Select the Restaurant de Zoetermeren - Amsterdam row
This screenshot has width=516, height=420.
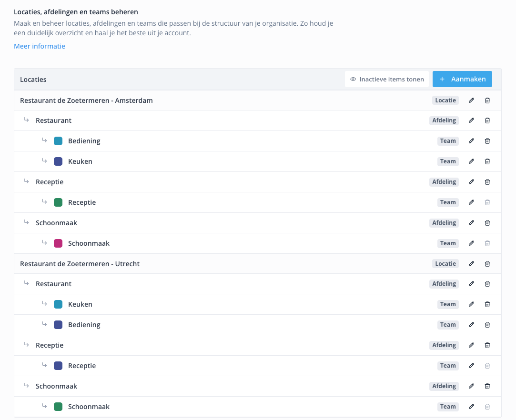tap(86, 100)
